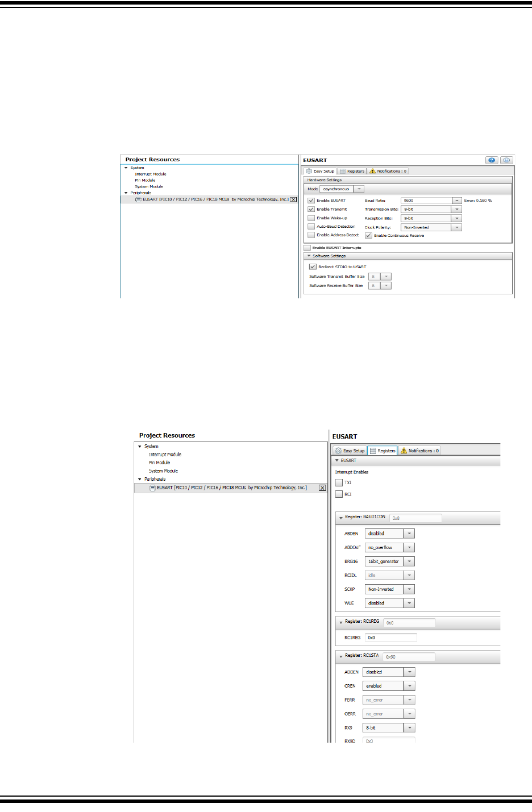The height and width of the screenshot is (812, 532).
Task: Click EUSART printer icon in Easy Setup screenshot tree
Action: (138, 199)
